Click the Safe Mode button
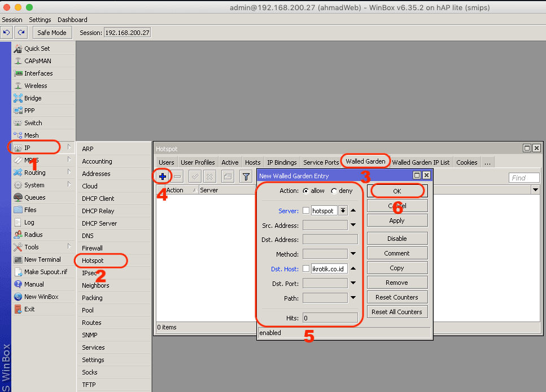 [53, 33]
